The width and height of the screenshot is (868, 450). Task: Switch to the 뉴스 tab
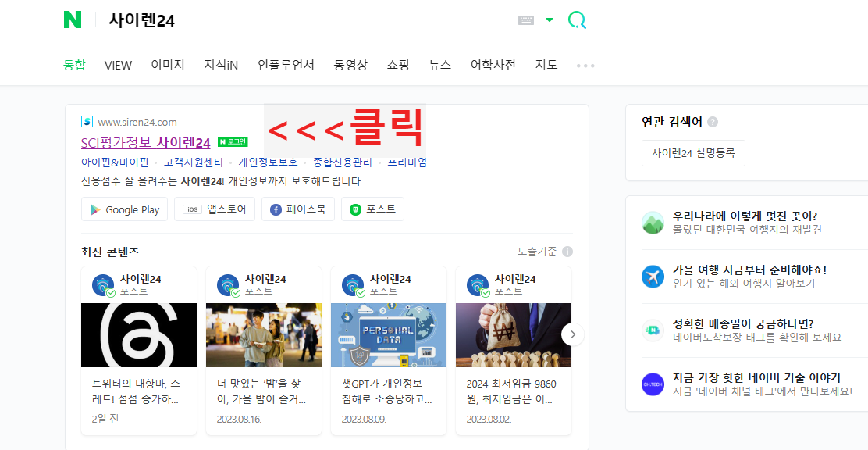[x=439, y=65]
